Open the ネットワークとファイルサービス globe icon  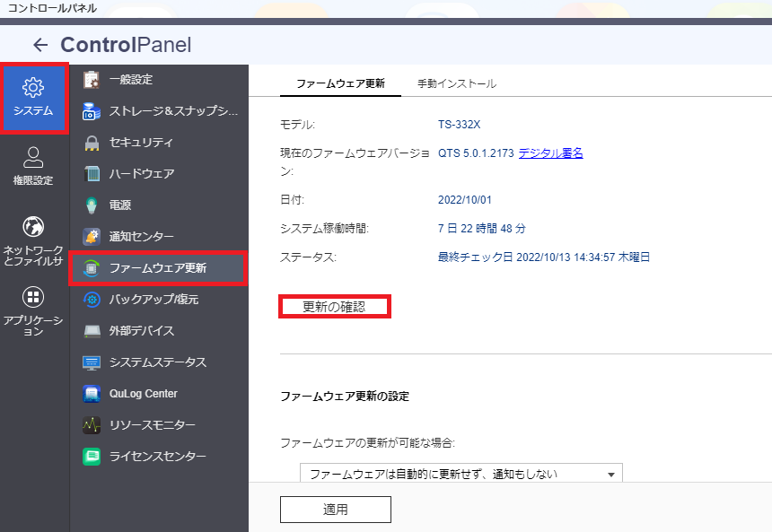(33, 241)
